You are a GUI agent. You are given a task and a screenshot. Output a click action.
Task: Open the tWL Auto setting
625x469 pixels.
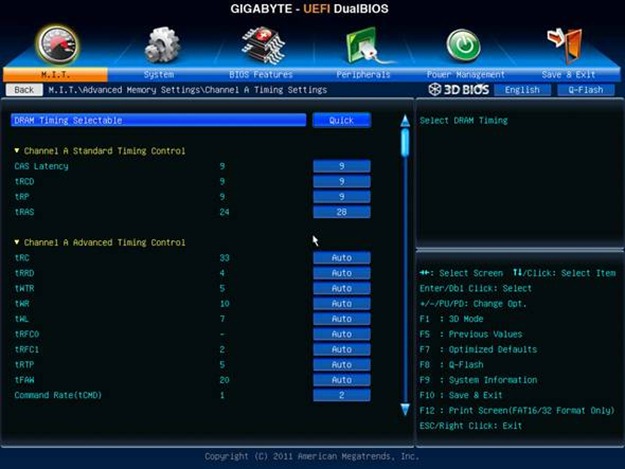(342, 319)
